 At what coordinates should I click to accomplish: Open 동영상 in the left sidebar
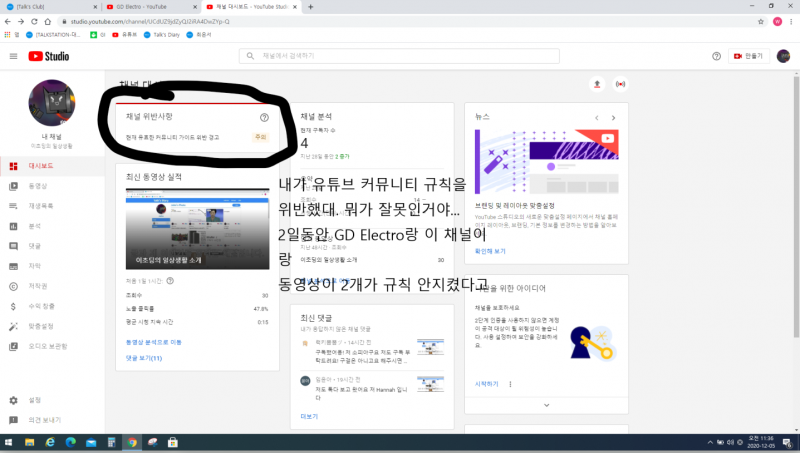[35, 186]
